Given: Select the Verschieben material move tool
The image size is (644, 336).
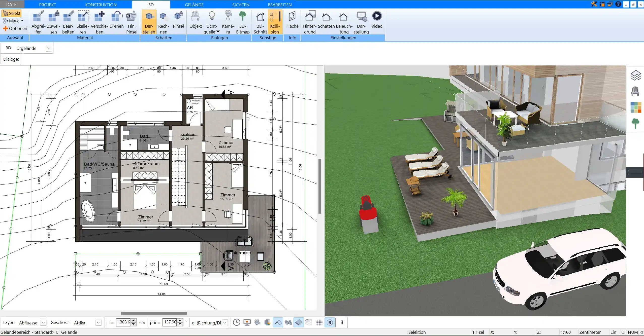Looking at the screenshot, I should [x=100, y=22].
